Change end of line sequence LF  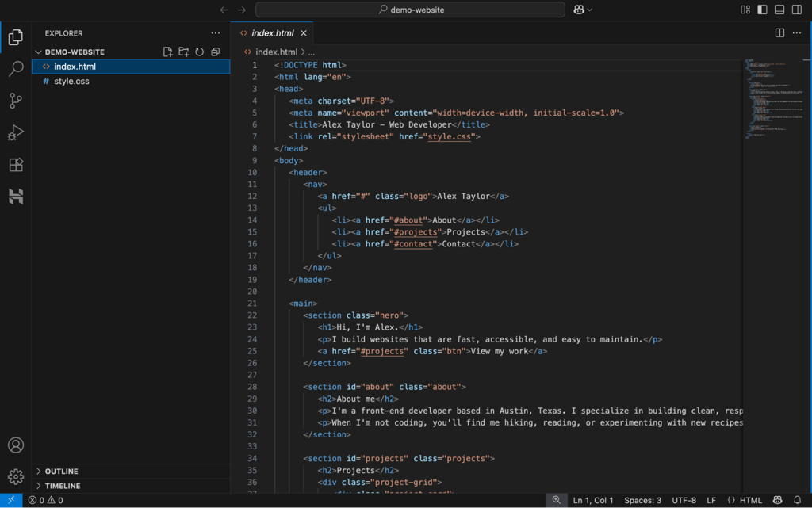[x=711, y=500]
